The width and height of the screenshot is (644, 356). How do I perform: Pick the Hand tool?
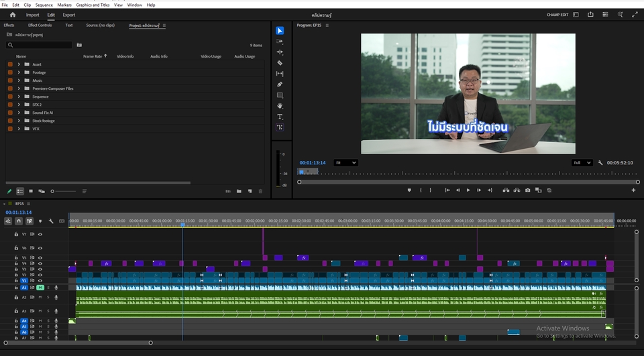click(280, 106)
